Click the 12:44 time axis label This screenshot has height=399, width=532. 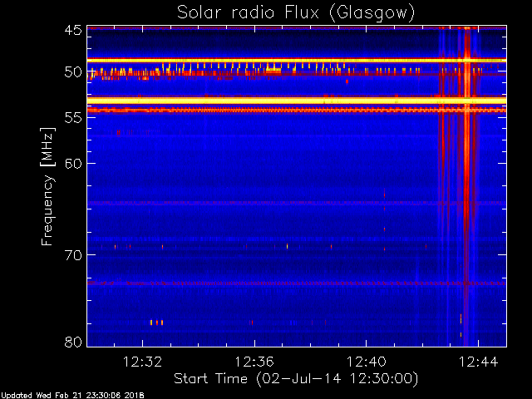tap(479, 362)
